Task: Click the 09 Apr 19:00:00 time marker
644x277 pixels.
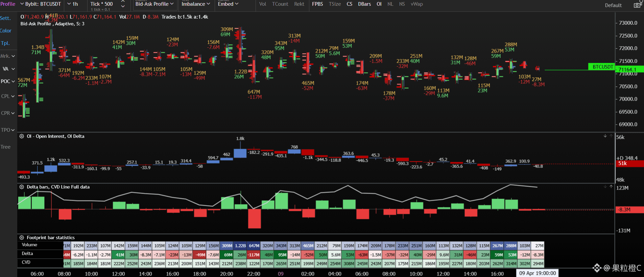Action: pos(538,273)
